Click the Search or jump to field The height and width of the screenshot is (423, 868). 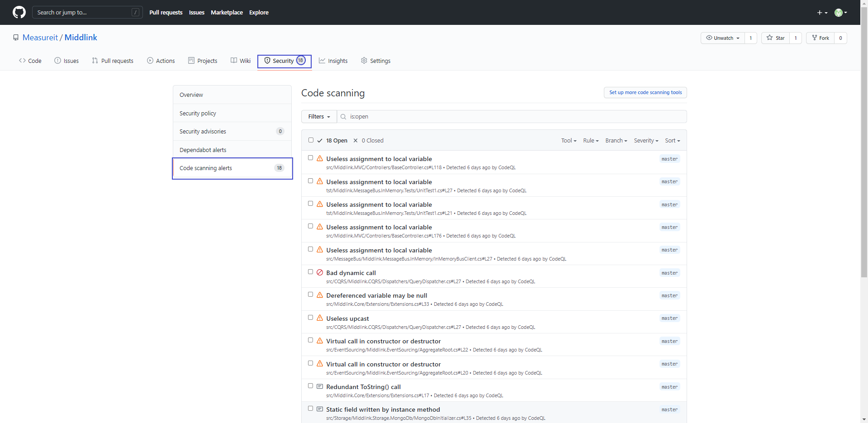[87, 12]
